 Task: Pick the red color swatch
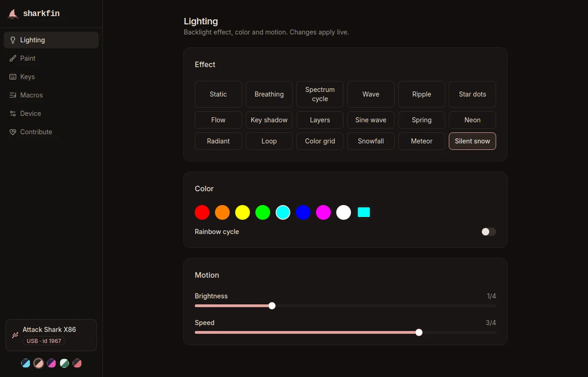[x=202, y=212]
